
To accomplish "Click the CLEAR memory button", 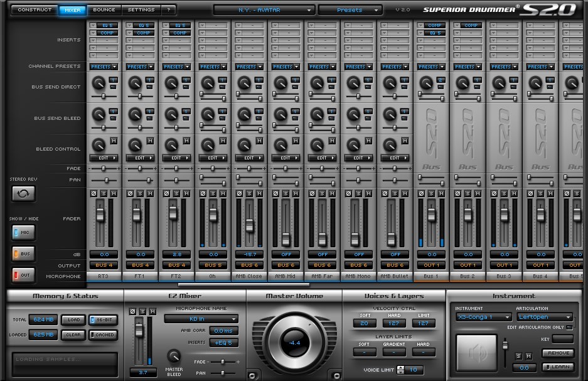I will tap(73, 335).
